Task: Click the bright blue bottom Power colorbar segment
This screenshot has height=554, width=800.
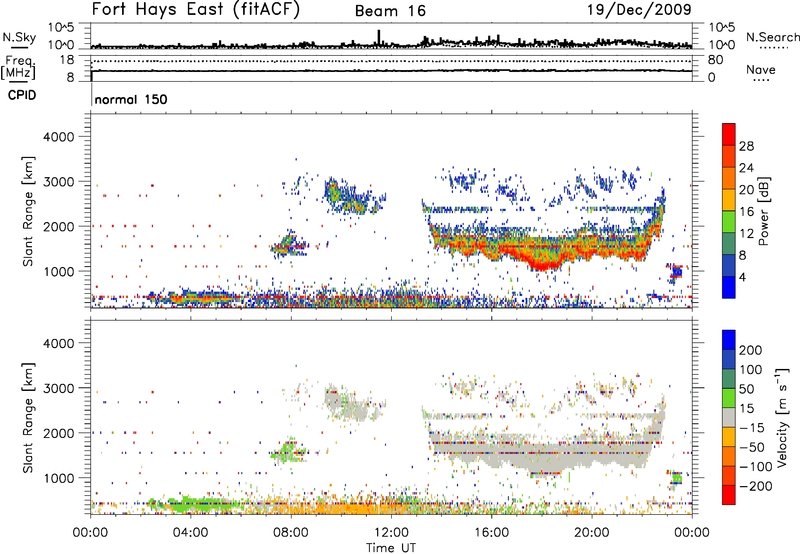Action: pyautogui.click(x=729, y=287)
